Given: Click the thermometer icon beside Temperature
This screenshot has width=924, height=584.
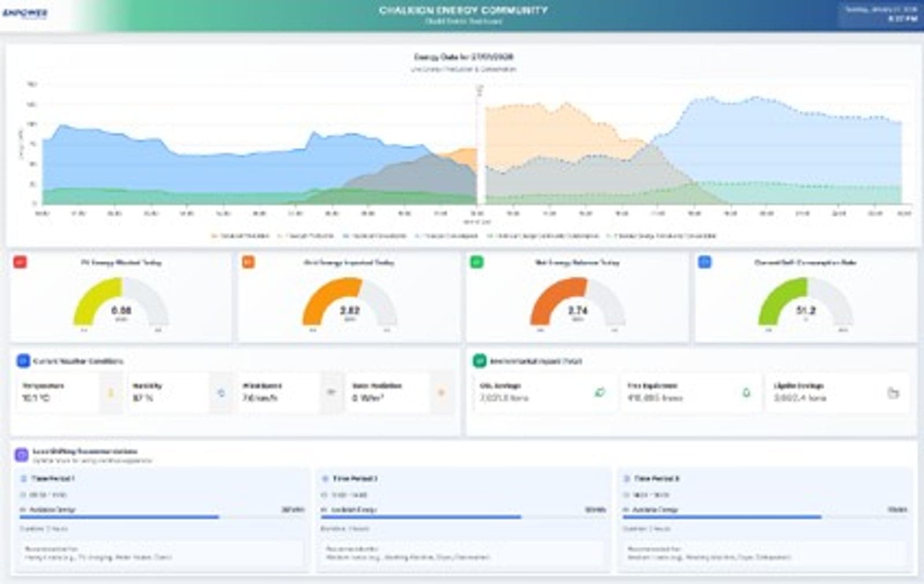Looking at the screenshot, I should click(x=111, y=393).
